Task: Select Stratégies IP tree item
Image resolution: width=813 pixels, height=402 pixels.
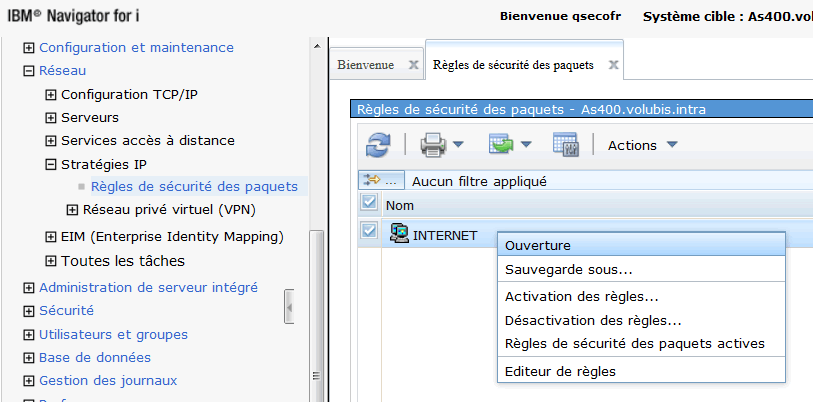Action: tap(104, 164)
